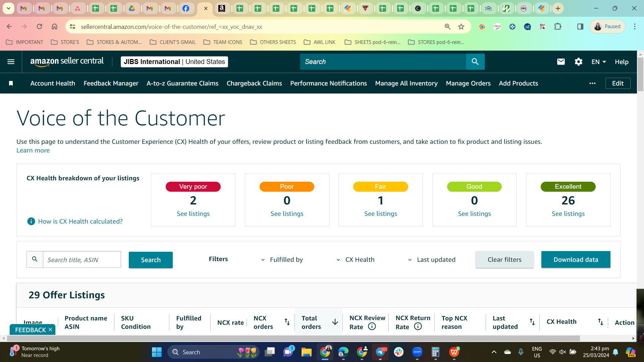The width and height of the screenshot is (644, 362).
Task: Click the Search title, ASIN input field
Action: click(x=82, y=260)
